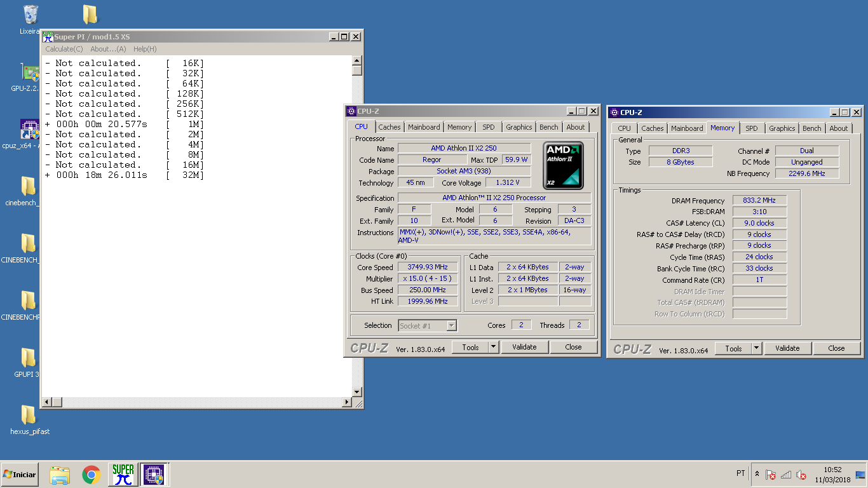
Task: Open About tab in CPU-Z CPU window
Action: pos(576,127)
